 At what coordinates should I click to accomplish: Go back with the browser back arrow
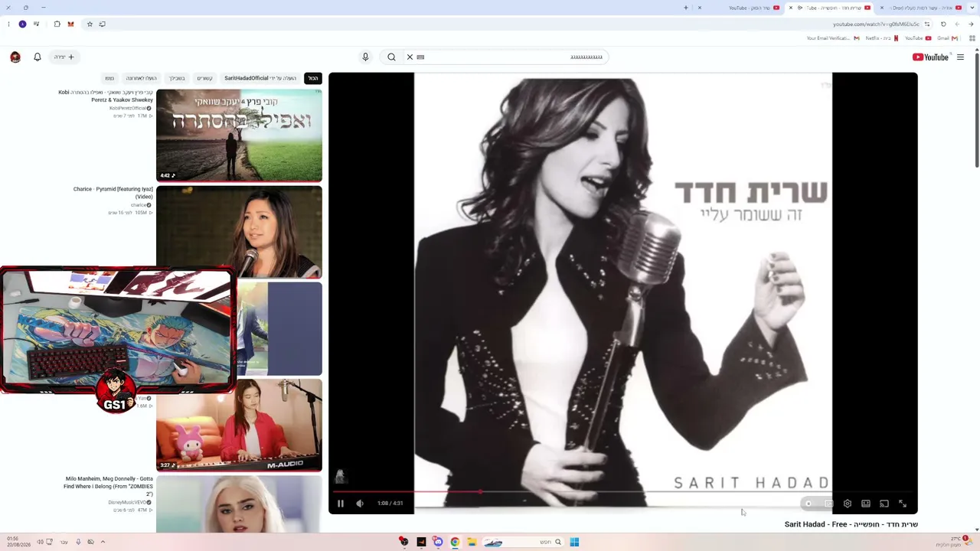(972, 24)
